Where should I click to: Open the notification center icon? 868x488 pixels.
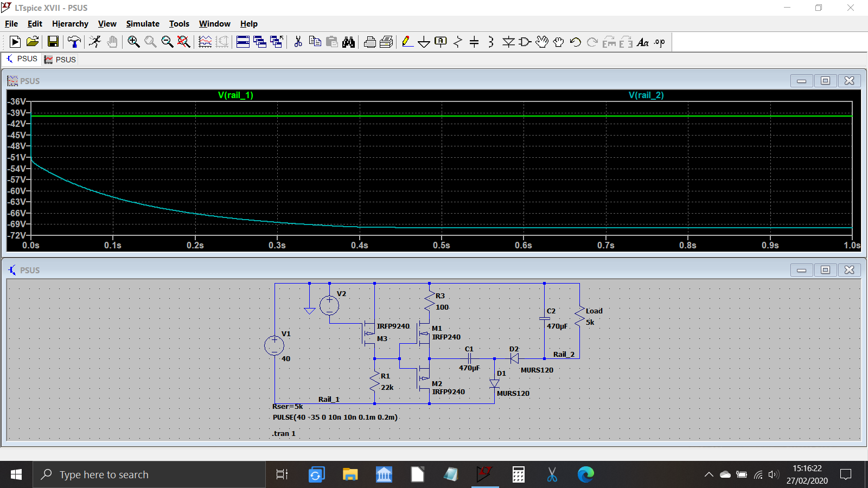[x=845, y=474]
